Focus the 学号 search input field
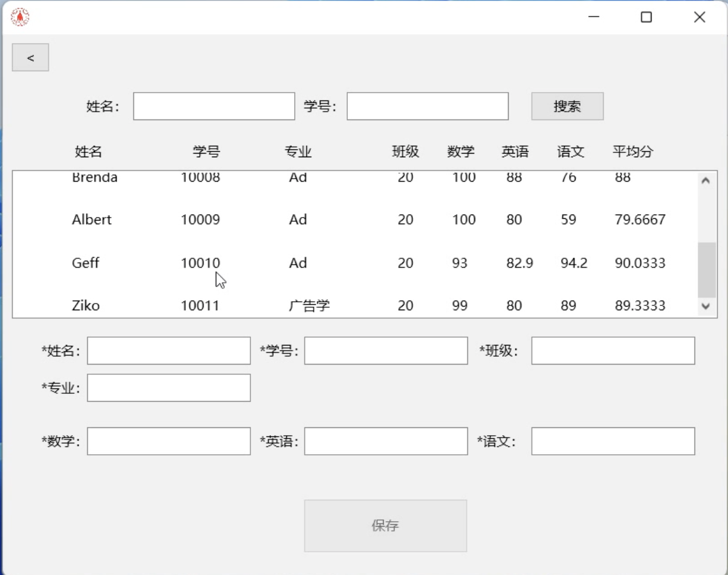This screenshot has width=728, height=575. click(x=427, y=106)
